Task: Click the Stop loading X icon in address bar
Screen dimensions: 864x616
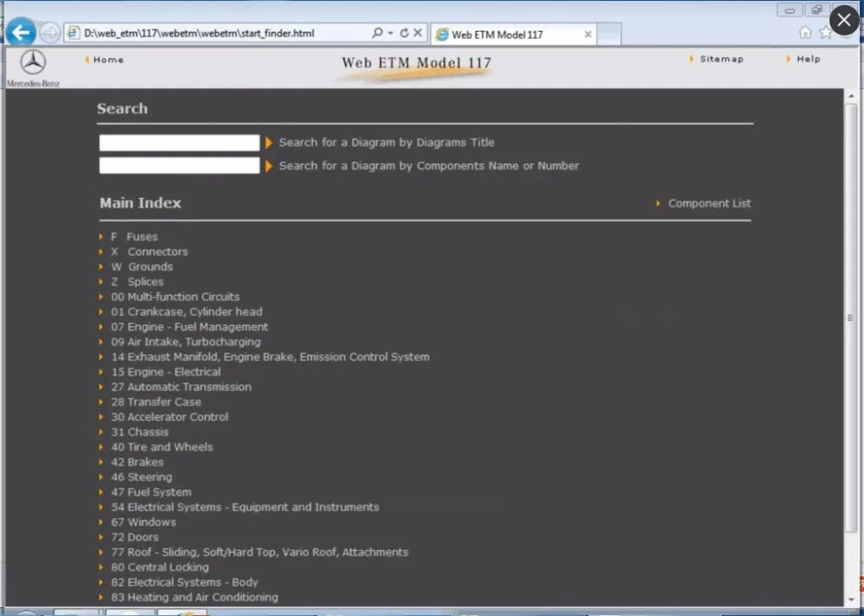Action: 417,33
